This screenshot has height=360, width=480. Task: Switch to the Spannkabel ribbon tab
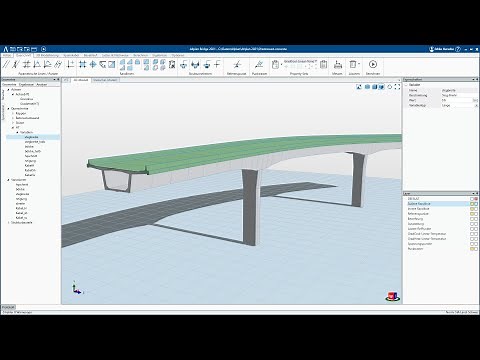tap(71, 55)
